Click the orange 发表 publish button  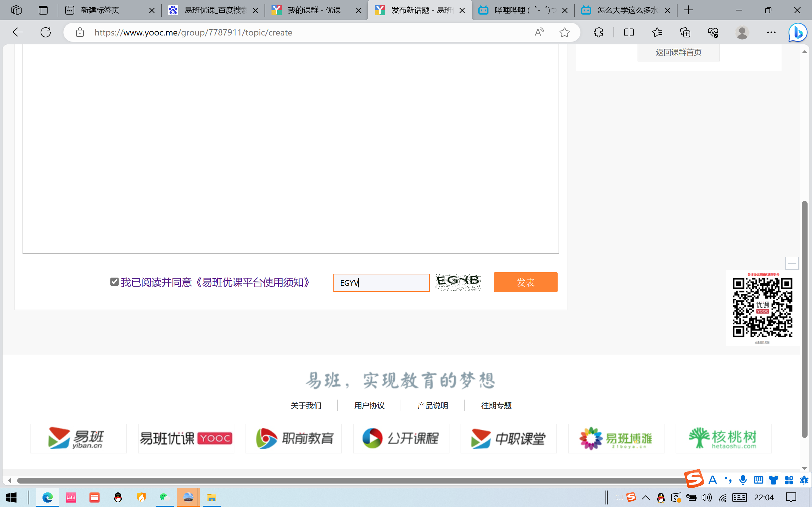pos(526,282)
